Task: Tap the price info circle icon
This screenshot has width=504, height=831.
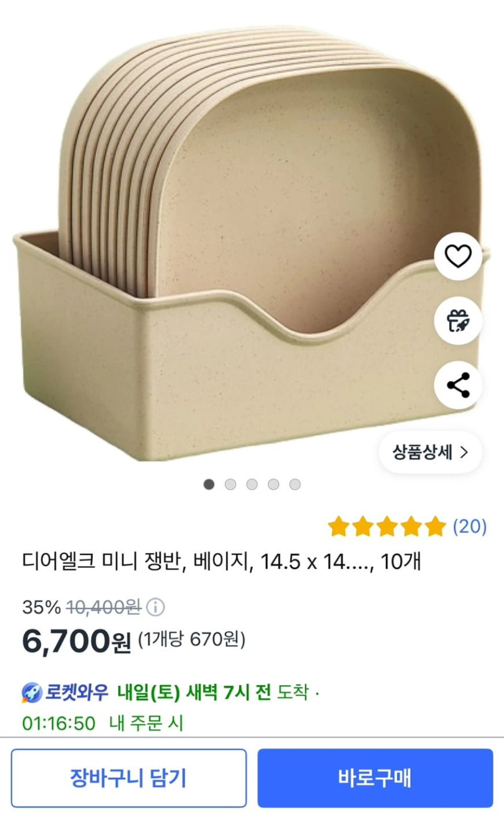Action: tap(156, 607)
